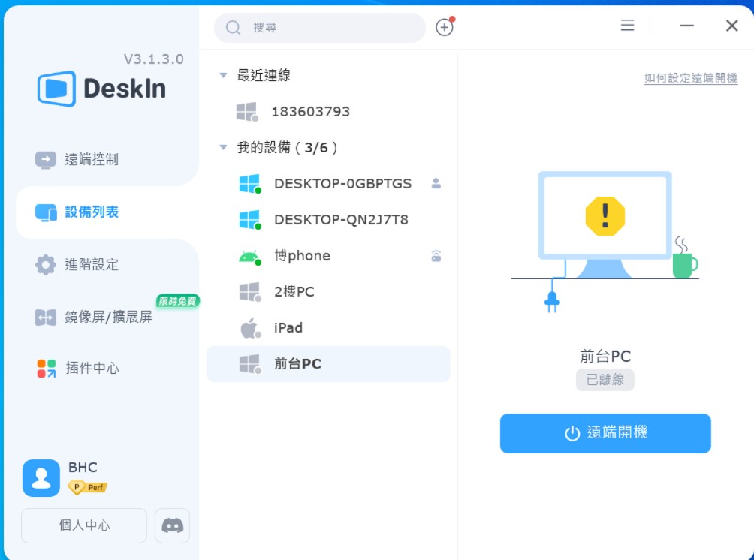Click the lock icon beside 博phone
Viewport: 754px width, 560px height.
click(x=436, y=256)
